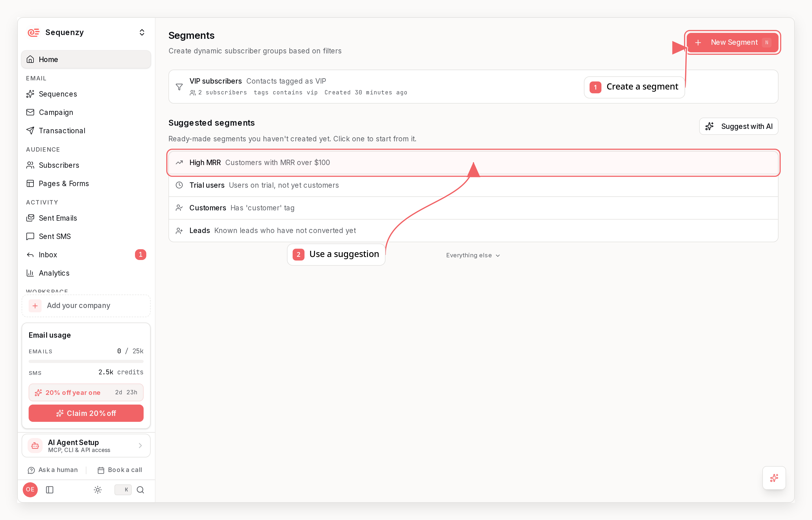Image resolution: width=812 pixels, height=520 pixels.
Task: Click the '2 subscribers' count text
Action: click(x=222, y=93)
